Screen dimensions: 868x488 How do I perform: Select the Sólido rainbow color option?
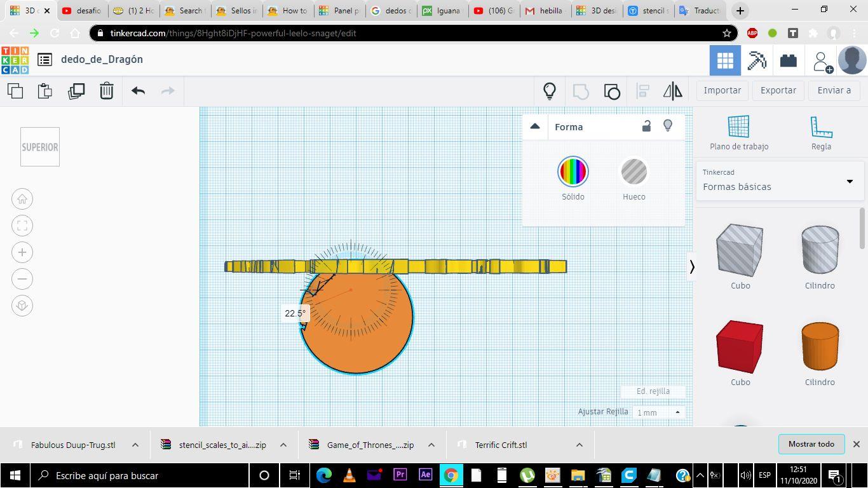pos(573,172)
